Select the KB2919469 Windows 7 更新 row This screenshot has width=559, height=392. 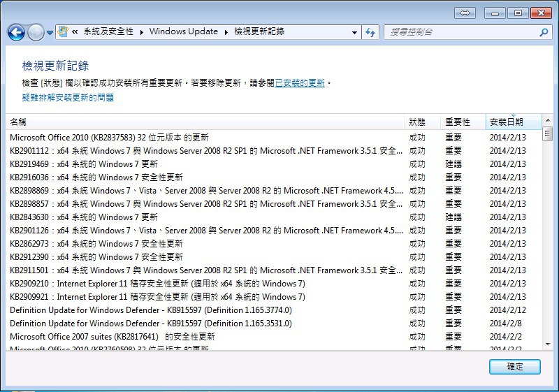coord(273,164)
